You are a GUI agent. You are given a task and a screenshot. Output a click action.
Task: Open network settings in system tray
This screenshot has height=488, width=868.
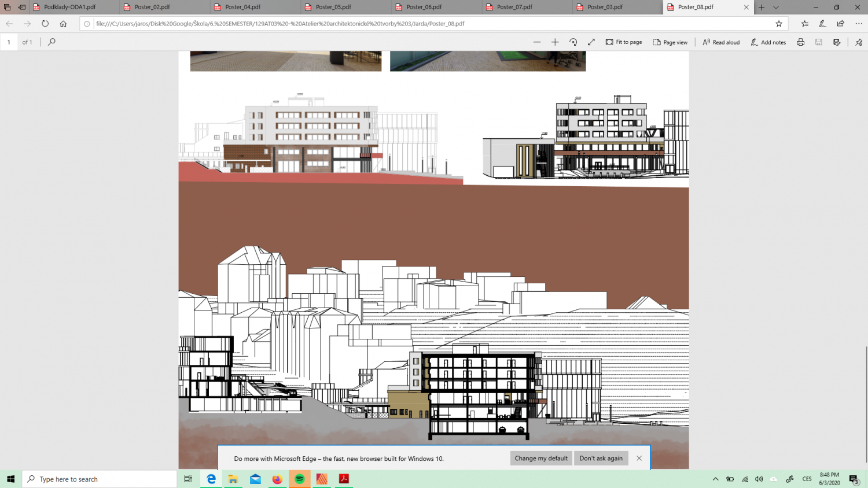coord(745,479)
